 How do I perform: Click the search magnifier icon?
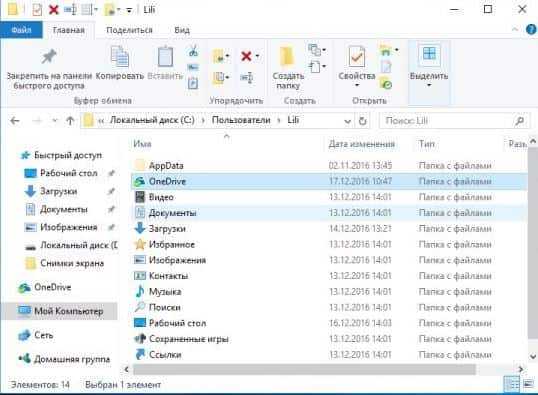point(519,121)
